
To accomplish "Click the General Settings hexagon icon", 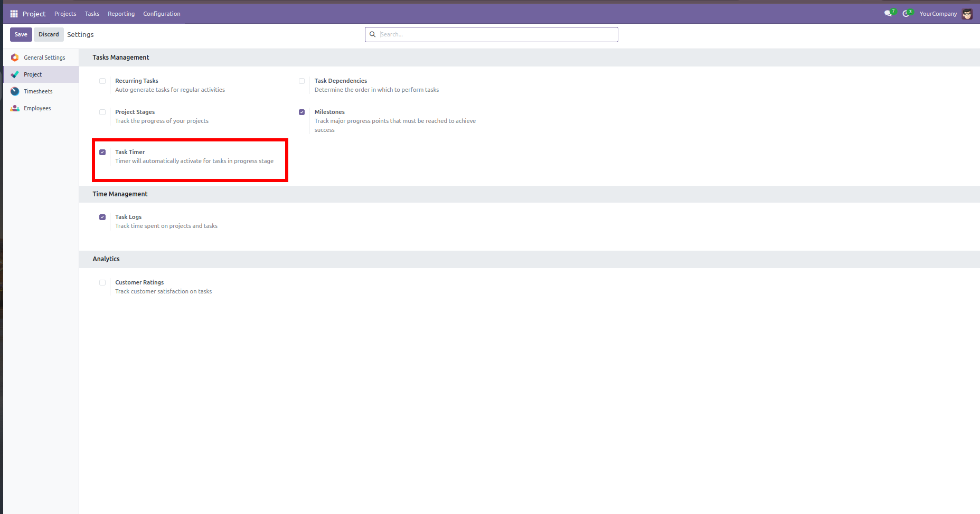I will click(x=15, y=58).
